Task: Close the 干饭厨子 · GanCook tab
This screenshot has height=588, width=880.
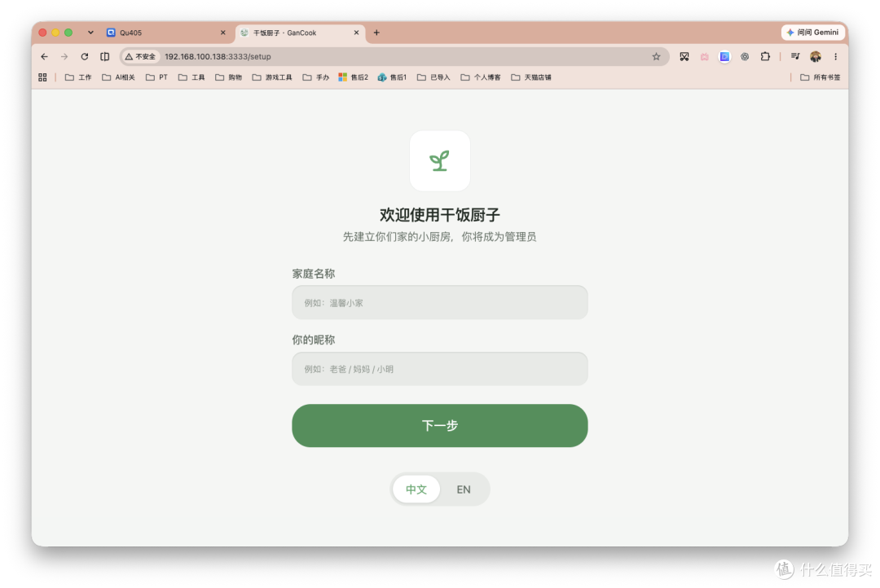Action: 356,33
